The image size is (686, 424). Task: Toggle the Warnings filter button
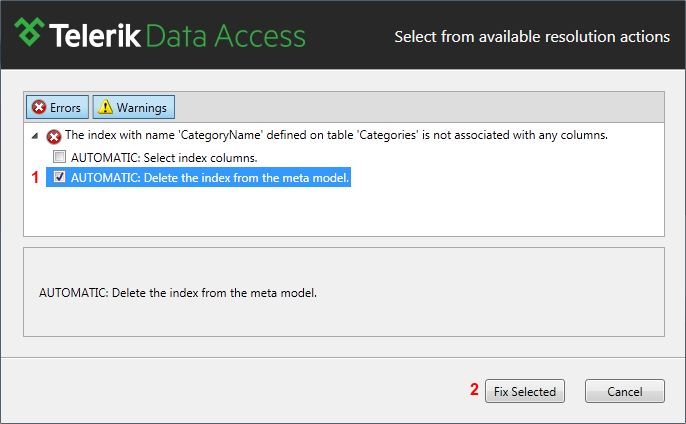[x=133, y=107]
